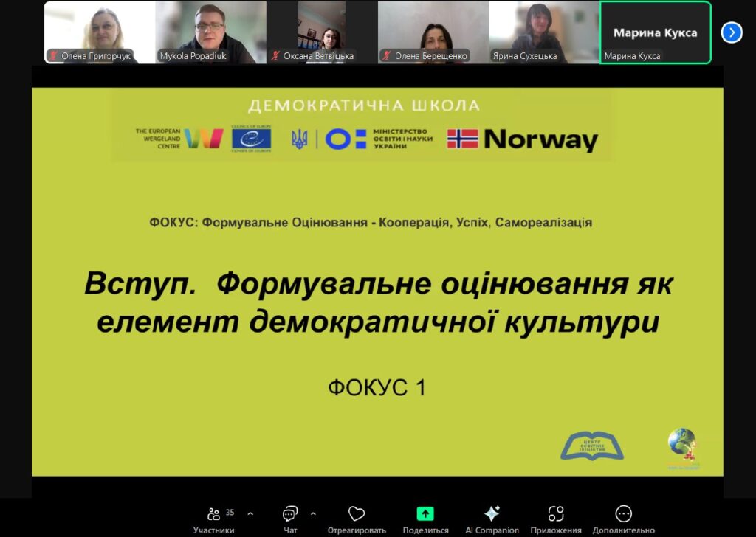Click muted mic icon beside Оксана Ветвіцька
This screenshot has width=756, height=537.
[276, 56]
